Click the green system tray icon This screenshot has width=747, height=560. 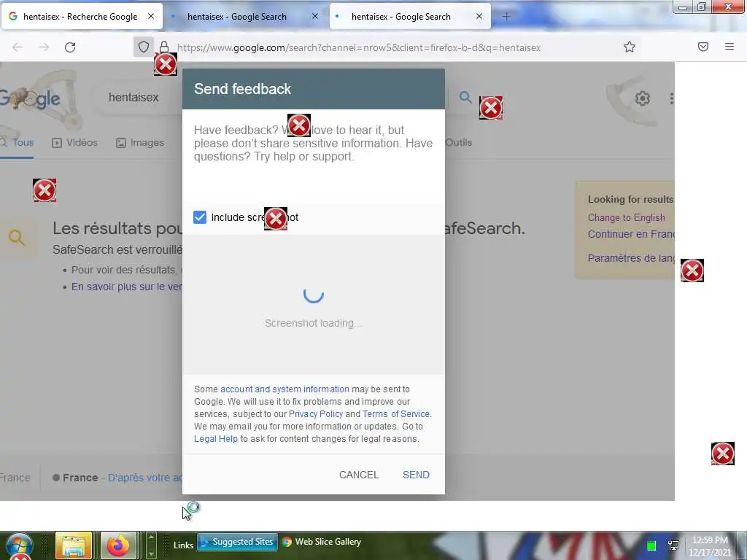pos(651,545)
